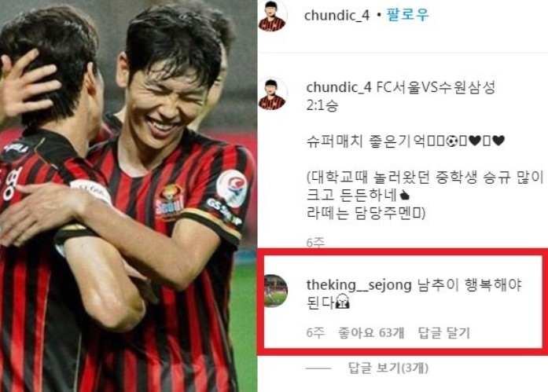The height and width of the screenshot is (392, 548).
Task: View likes via 좋아요 63개
Action: tap(371, 332)
